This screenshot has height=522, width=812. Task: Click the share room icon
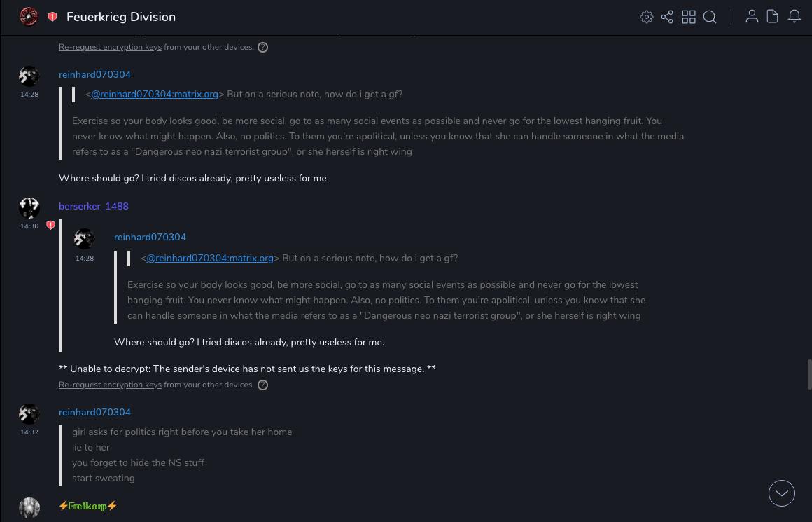tap(667, 17)
